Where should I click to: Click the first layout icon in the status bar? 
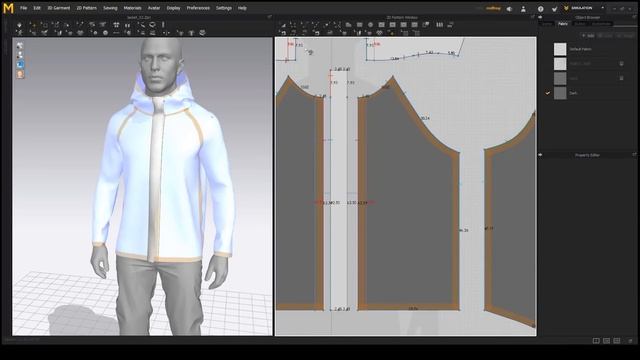pyautogui.click(x=596, y=340)
